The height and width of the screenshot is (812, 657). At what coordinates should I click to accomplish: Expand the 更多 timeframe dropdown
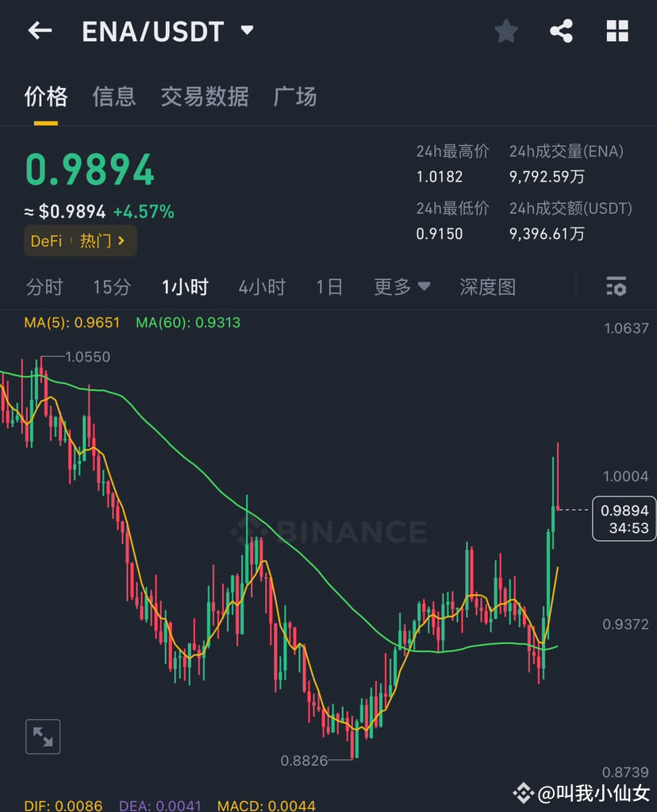point(401,287)
